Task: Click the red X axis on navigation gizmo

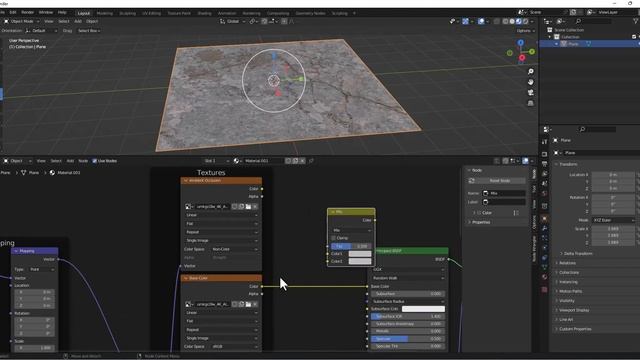Action: [x=522, y=58]
